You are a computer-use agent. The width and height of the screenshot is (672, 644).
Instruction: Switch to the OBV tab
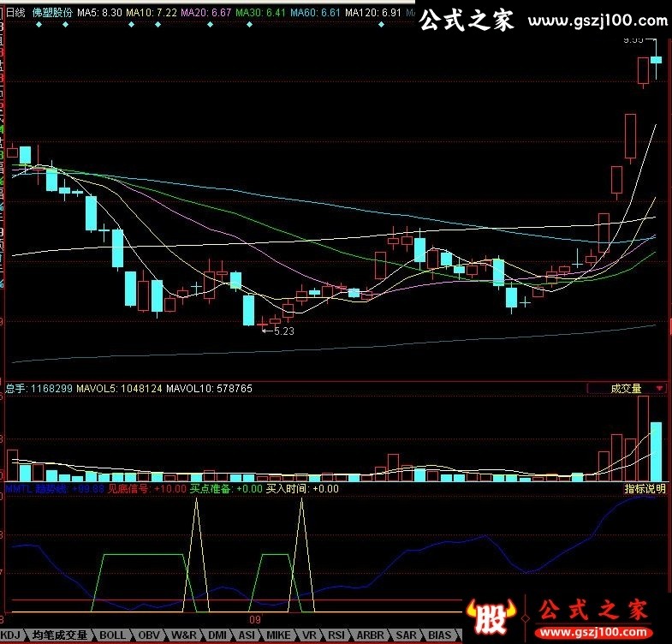tap(149, 635)
